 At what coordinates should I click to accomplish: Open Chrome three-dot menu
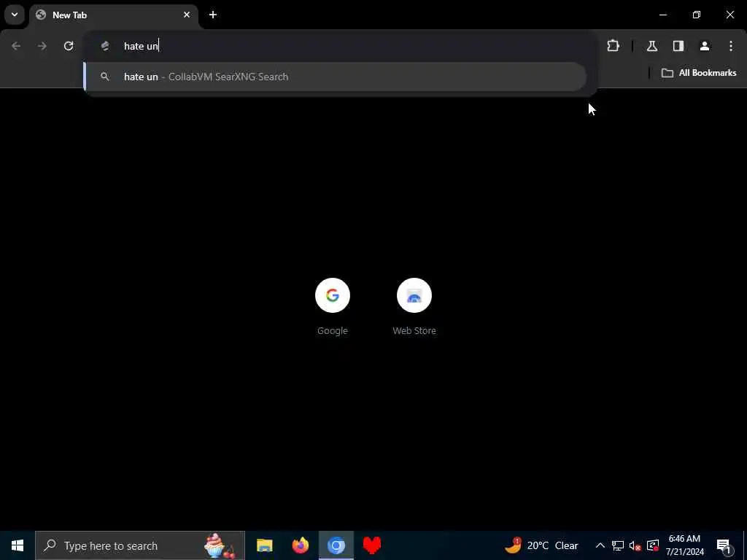731,46
